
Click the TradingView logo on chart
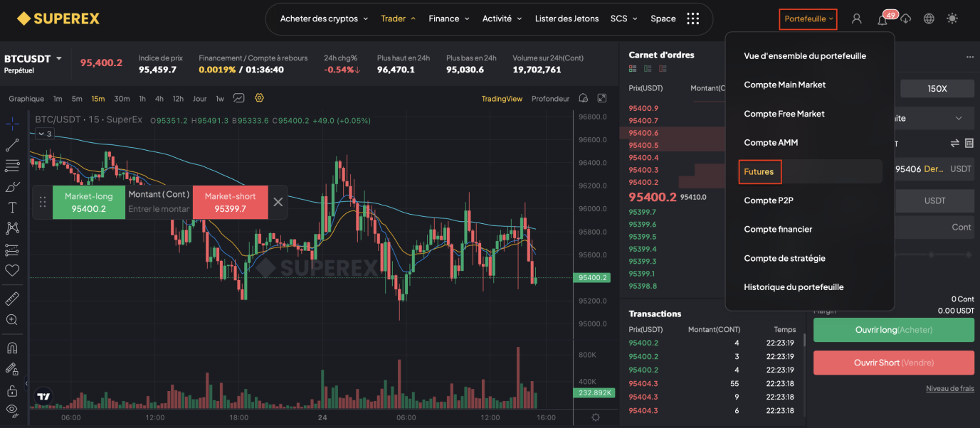click(44, 396)
